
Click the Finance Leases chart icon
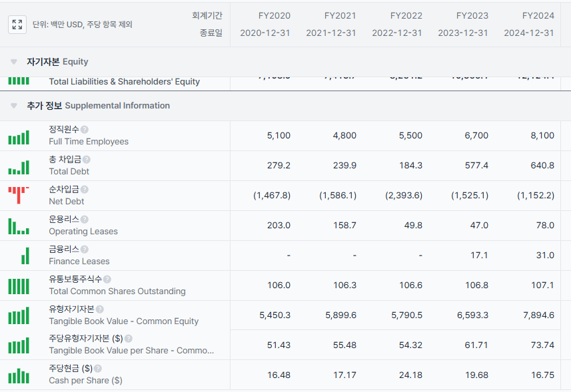tap(25, 256)
